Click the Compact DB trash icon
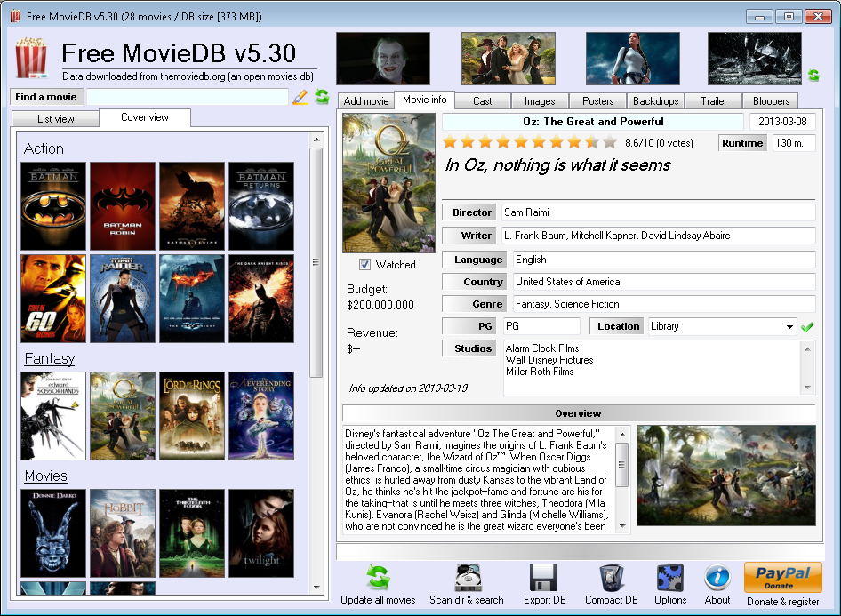This screenshot has height=616, width=841. click(612, 578)
